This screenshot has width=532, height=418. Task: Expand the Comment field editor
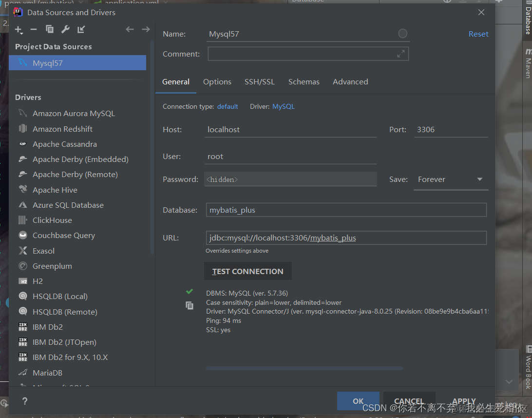tap(401, 54)
